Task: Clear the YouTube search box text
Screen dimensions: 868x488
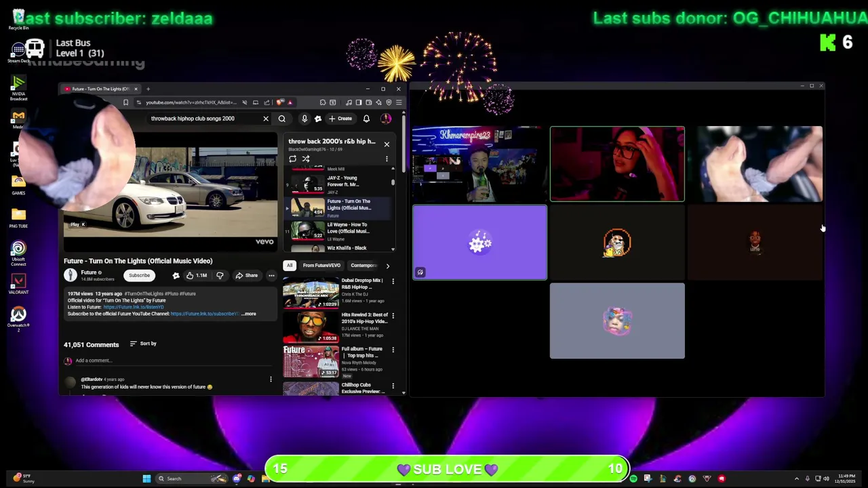Action: [x=266, y=119]
